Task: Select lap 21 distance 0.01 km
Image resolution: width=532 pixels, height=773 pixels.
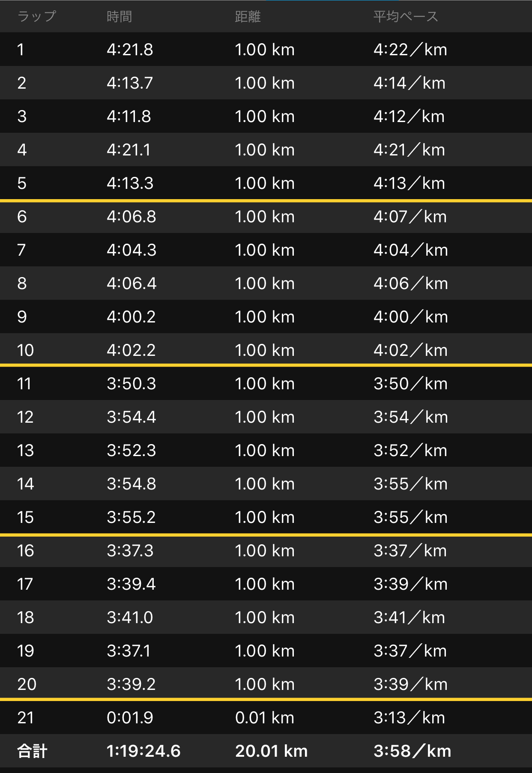Action: (x=265, y=718)
